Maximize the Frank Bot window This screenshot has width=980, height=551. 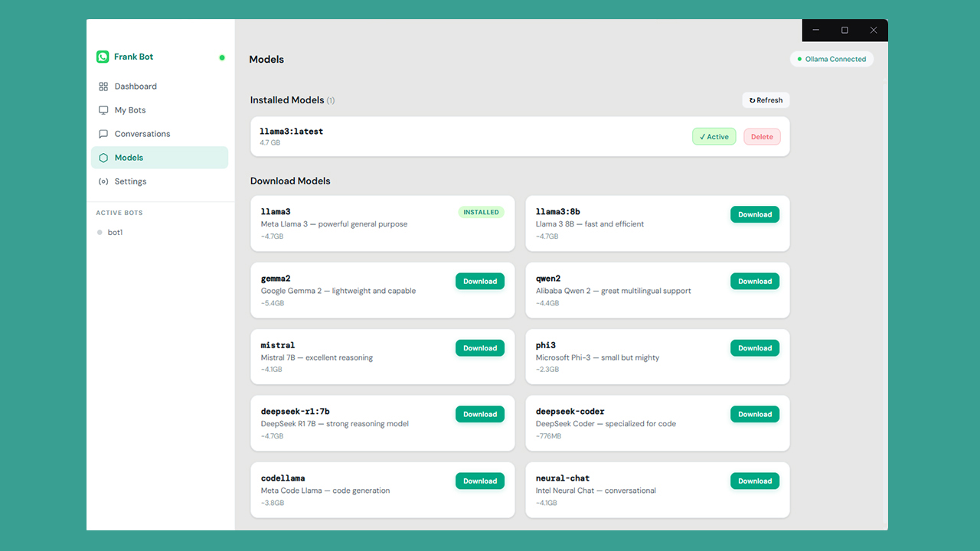coord(844,31)
